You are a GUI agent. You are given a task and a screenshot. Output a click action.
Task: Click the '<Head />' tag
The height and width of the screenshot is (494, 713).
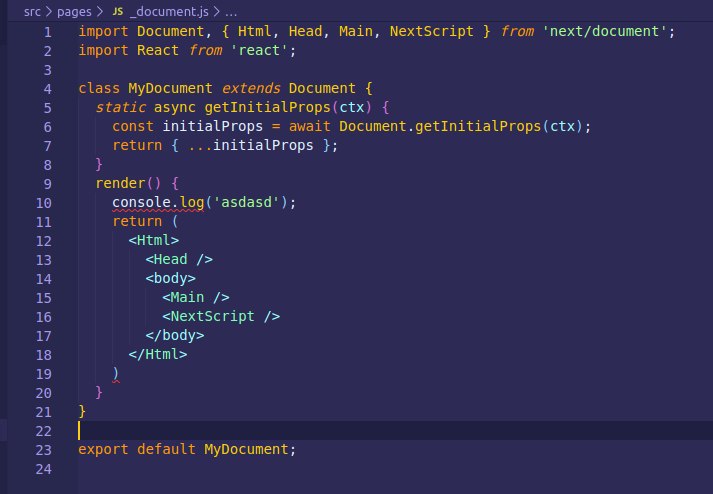coord(179,259)
